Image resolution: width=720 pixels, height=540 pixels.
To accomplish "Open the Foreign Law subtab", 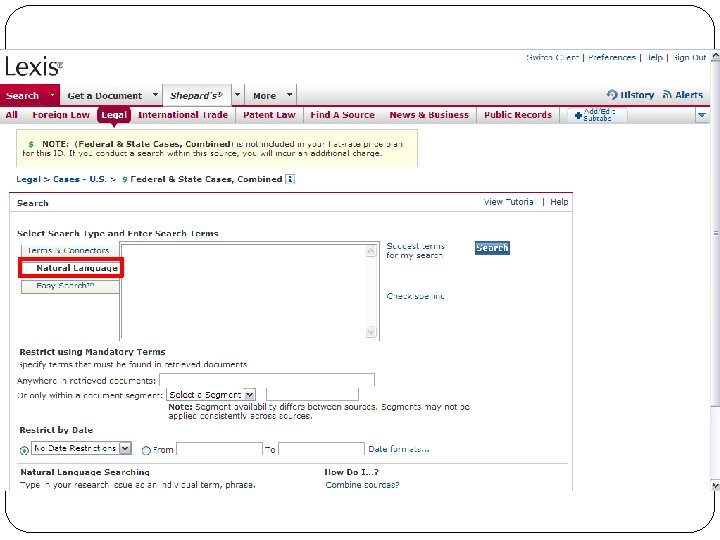I will (61, 115).
